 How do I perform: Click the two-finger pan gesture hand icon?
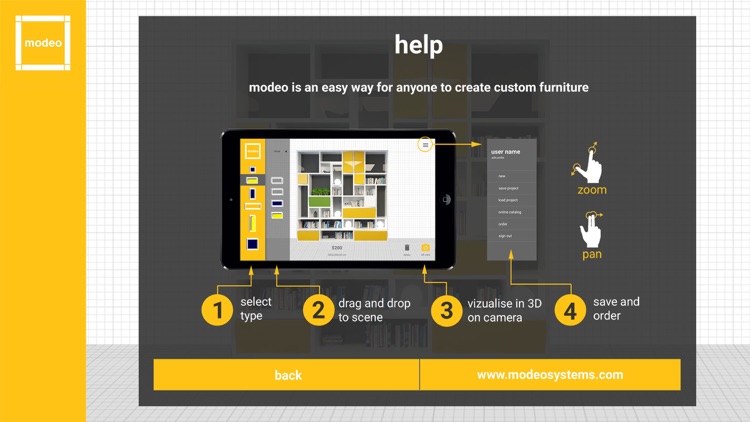(591, 230)
